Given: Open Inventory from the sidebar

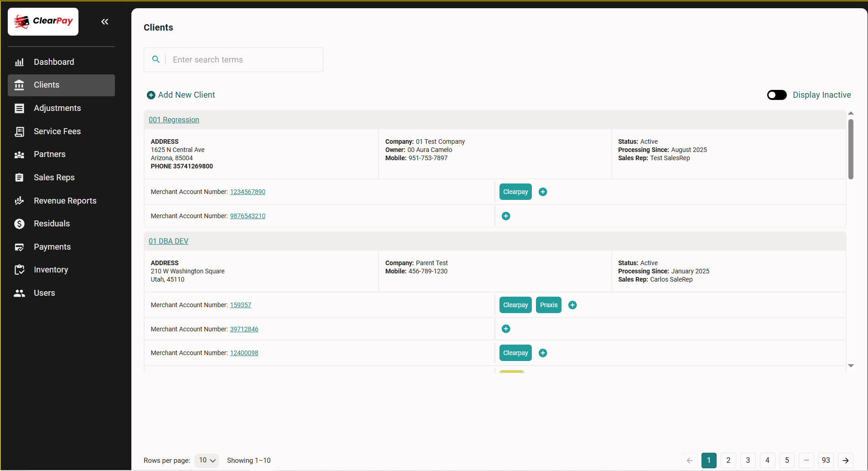Looking at the screenshot, I should (x=51, y=269).
